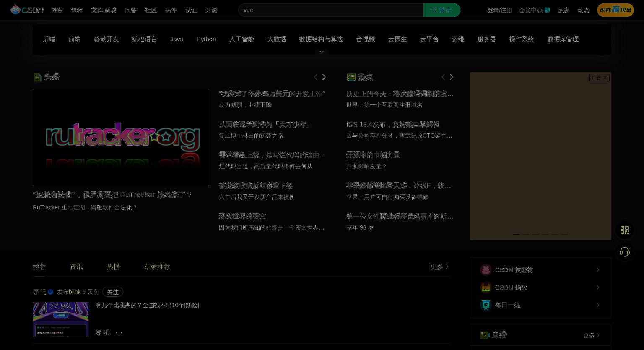
Task: Open the 社区 nav item
Action: [151, 10]
